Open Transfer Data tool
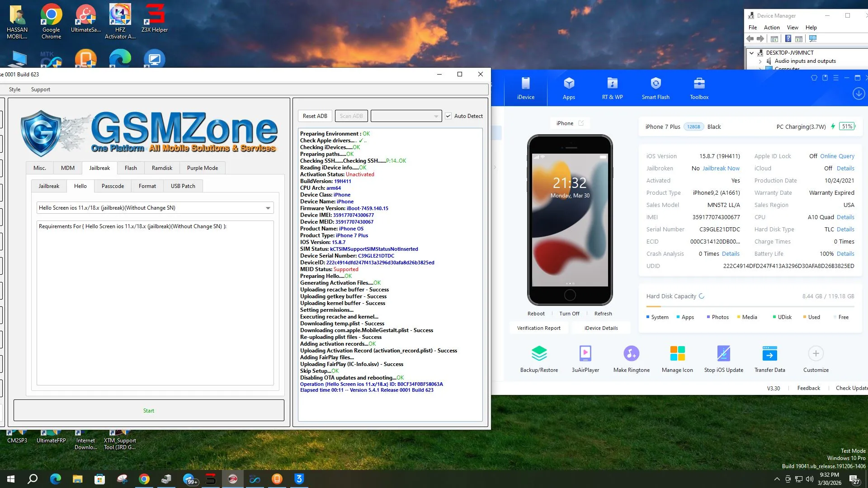 [769, 354]
